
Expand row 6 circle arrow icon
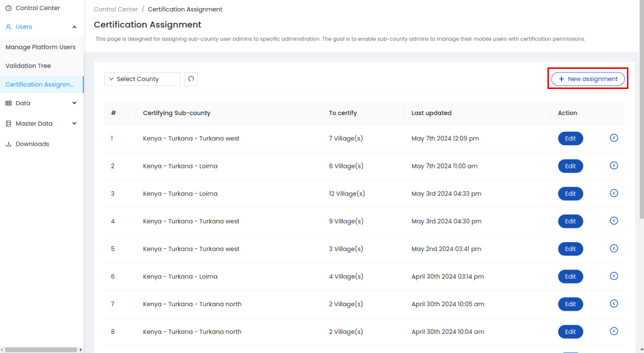click(614, 276)
